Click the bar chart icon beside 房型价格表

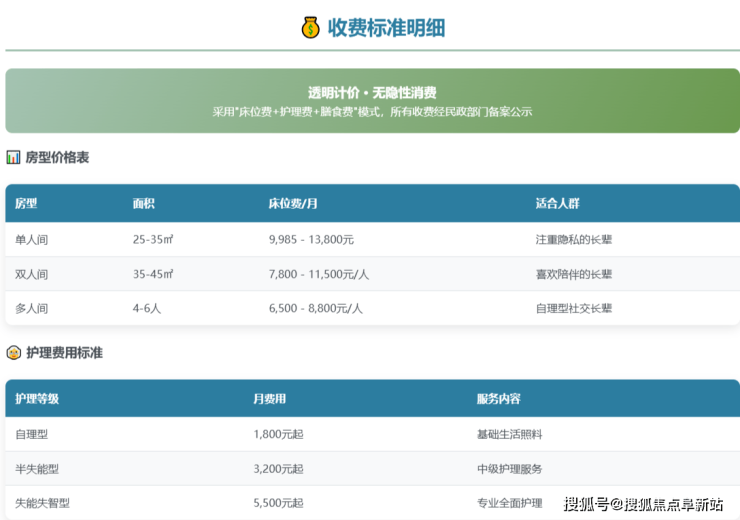coord(13,157)
